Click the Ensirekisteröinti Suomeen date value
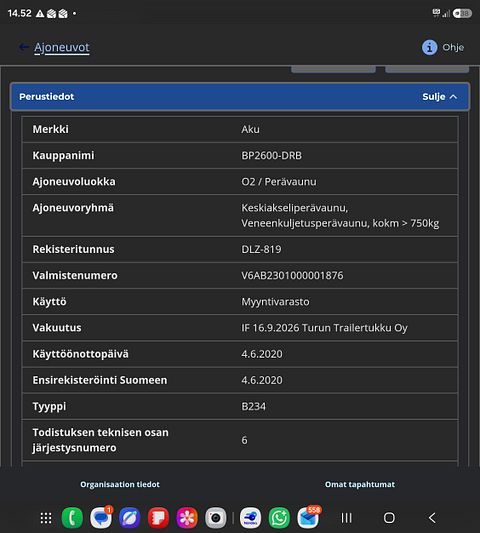This screenshot has height=533, width=480. (262, 380)
